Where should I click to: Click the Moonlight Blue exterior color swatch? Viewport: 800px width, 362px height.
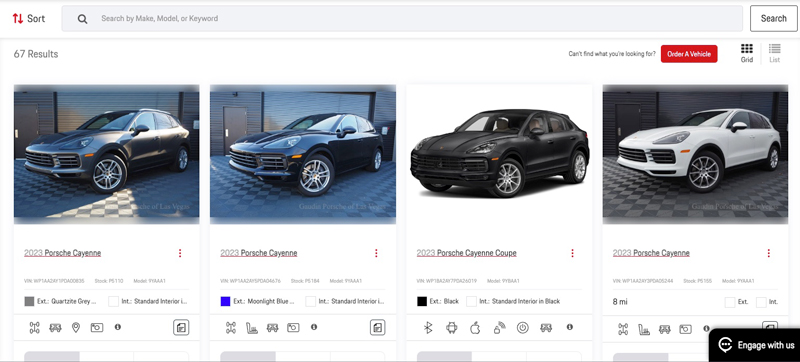coord(226,301)
